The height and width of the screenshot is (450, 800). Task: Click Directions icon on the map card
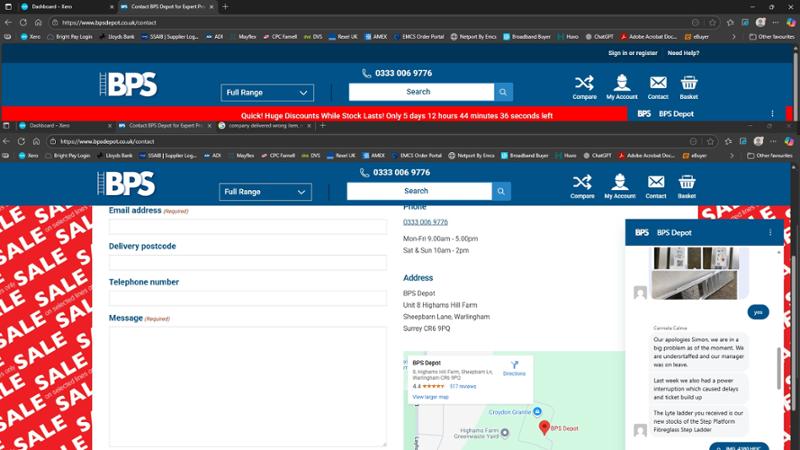tap(514, 365)
